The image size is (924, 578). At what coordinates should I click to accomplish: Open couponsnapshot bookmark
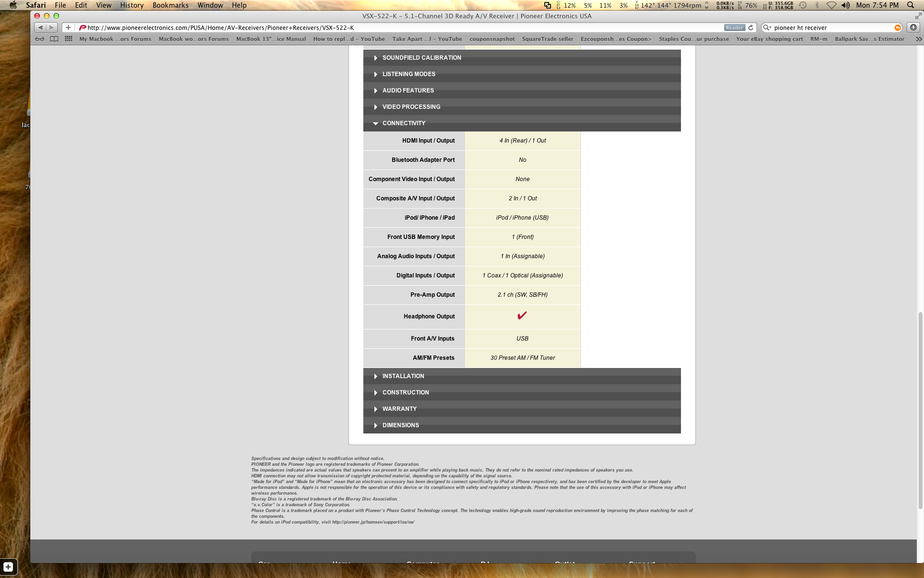492,39
